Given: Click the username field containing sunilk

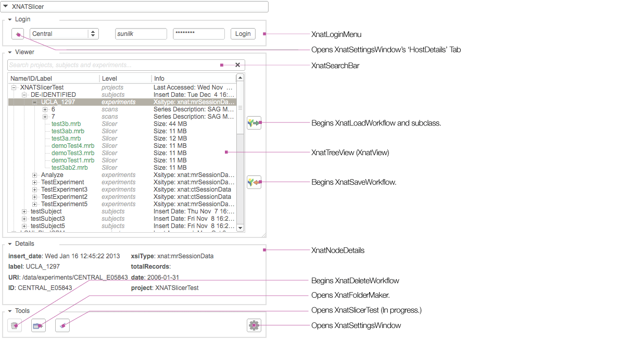Looking at the screenshot, I should (x=141, y=34).
